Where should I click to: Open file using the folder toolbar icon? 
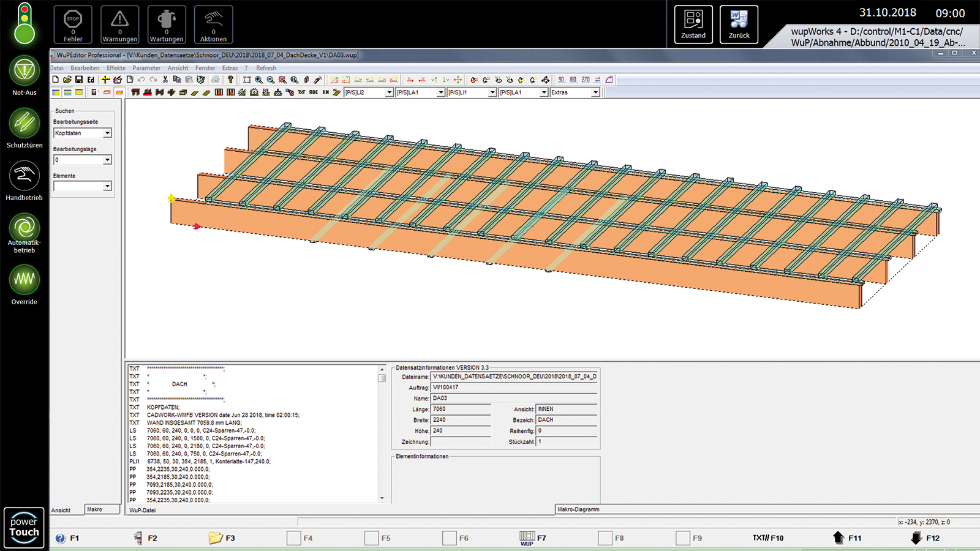point(67,80)
